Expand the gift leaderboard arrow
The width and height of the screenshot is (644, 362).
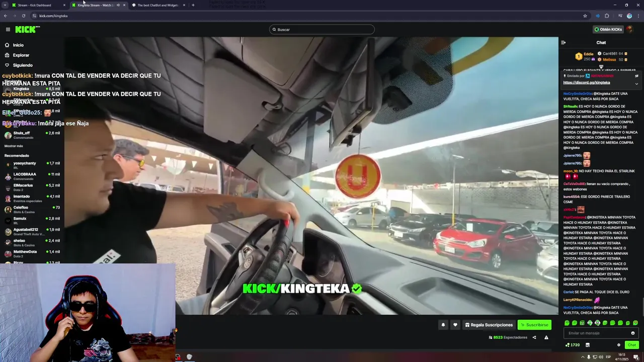(601, 66)
